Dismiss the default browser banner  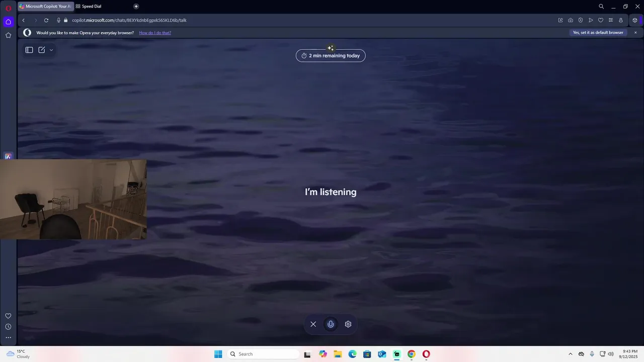[x=635, y=33]
